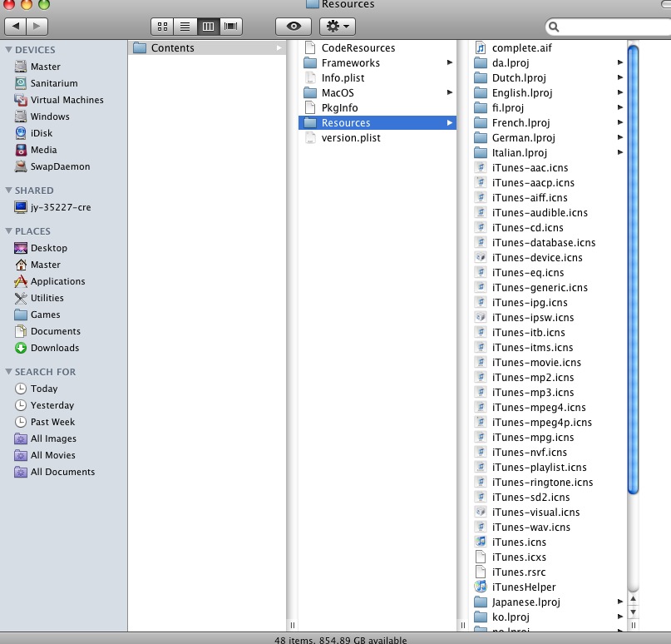Select the Contents folder in first column

(207, 48)
